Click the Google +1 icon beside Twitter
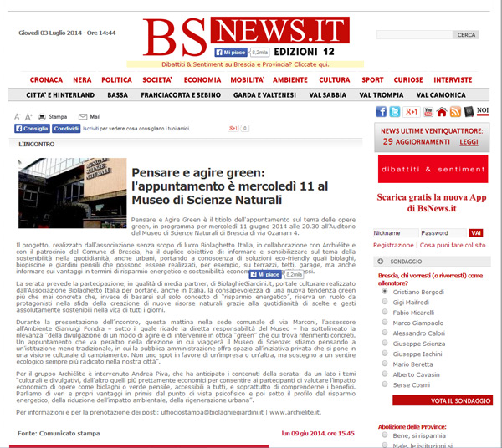 (x=411, y=112)
